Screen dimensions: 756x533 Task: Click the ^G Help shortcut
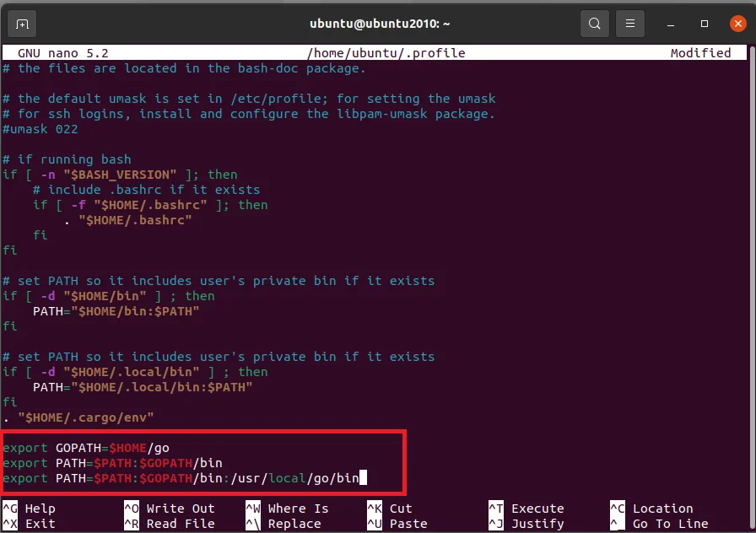[30, 509]
